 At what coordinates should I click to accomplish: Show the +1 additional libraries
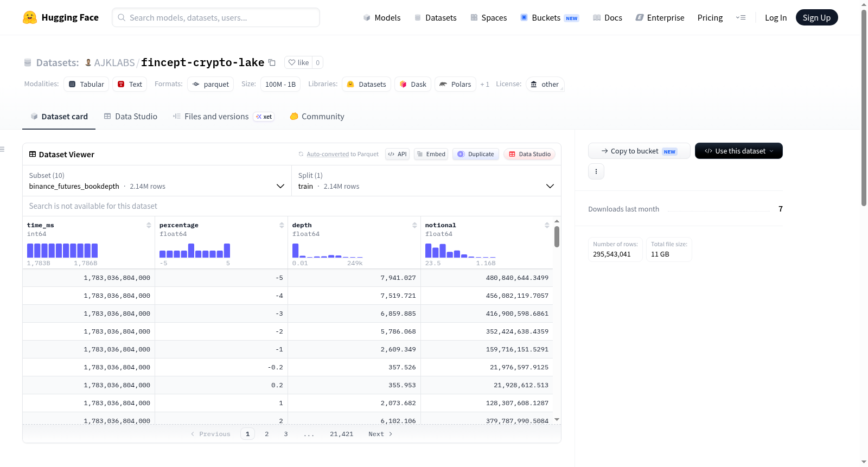tap(485, 84)
